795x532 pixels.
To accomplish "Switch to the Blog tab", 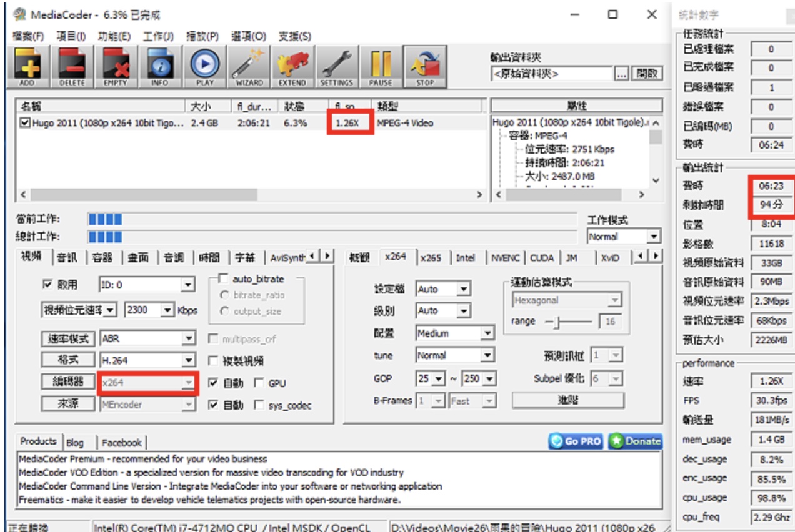I will click(x=75, y=443).
